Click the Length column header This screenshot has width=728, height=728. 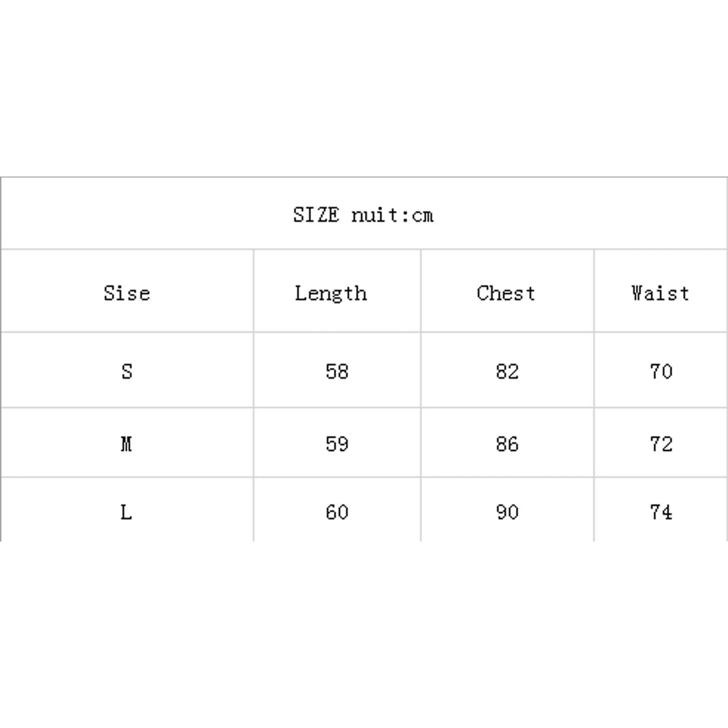coord(331,293)
